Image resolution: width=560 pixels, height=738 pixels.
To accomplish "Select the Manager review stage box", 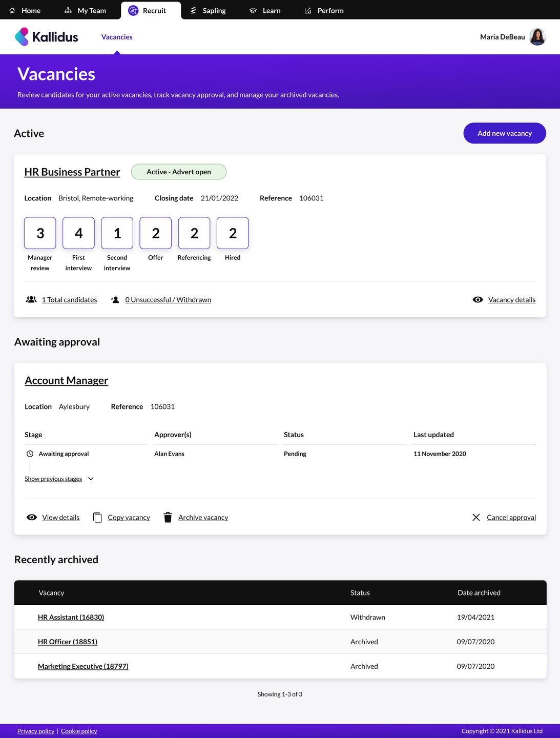I will 40,233.
